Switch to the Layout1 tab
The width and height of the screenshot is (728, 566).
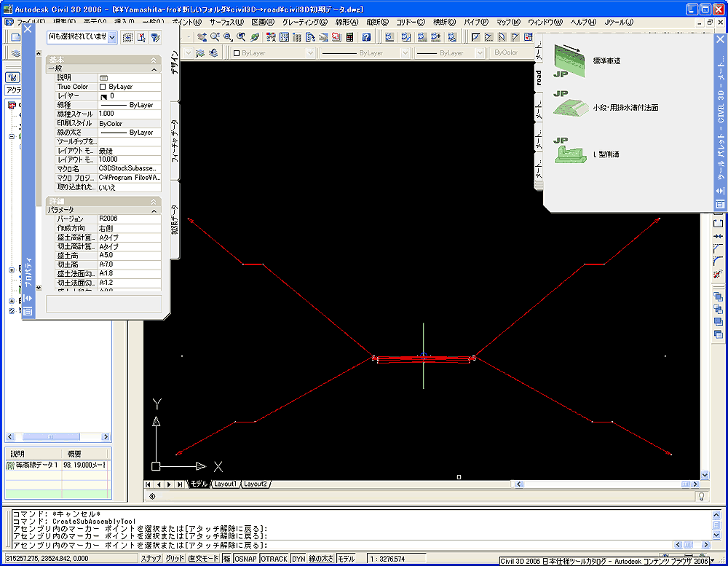point(225,484)
